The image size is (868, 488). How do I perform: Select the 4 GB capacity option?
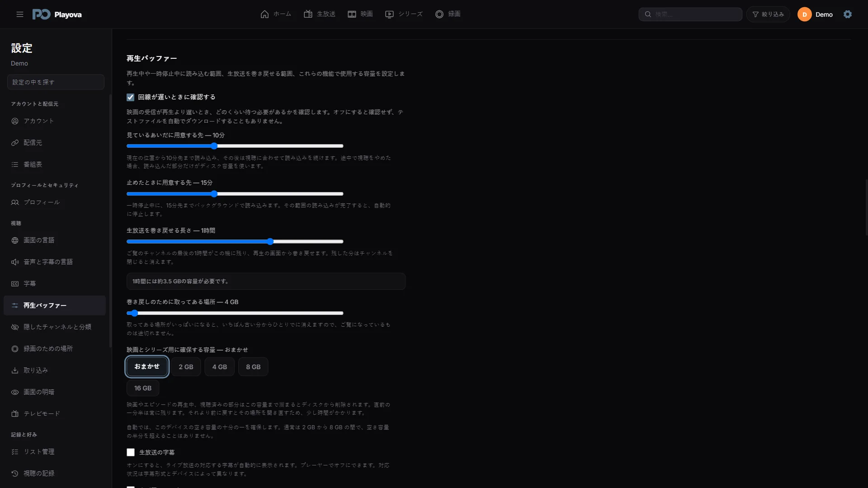tap(220, 367)
